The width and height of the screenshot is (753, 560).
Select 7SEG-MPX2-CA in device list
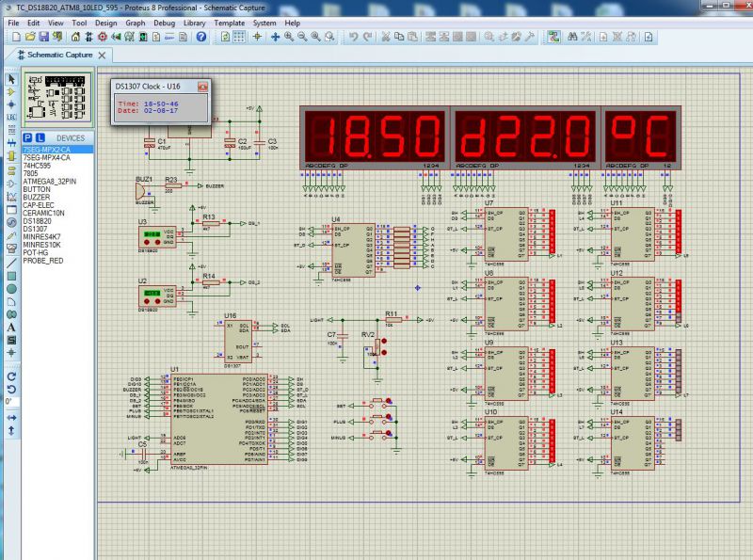pos(57,150)
